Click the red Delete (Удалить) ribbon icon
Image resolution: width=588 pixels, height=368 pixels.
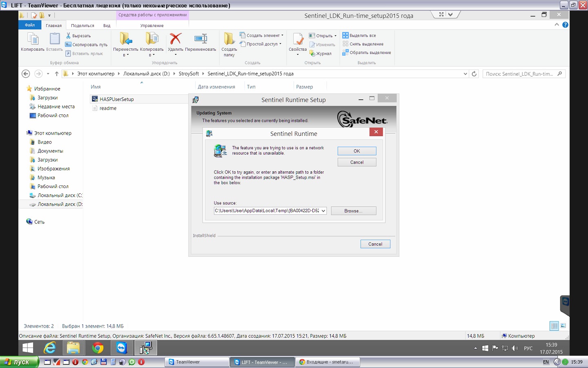pos(176,39)
